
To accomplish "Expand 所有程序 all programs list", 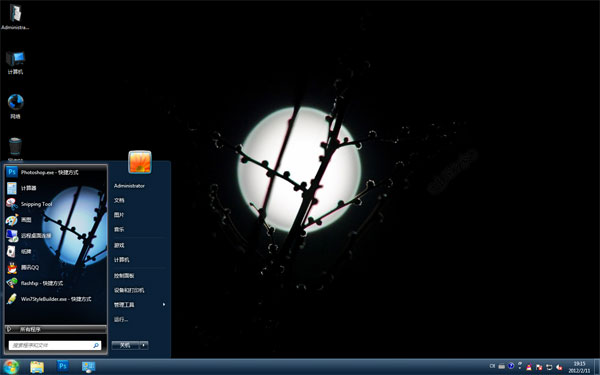I will (55, 329).
